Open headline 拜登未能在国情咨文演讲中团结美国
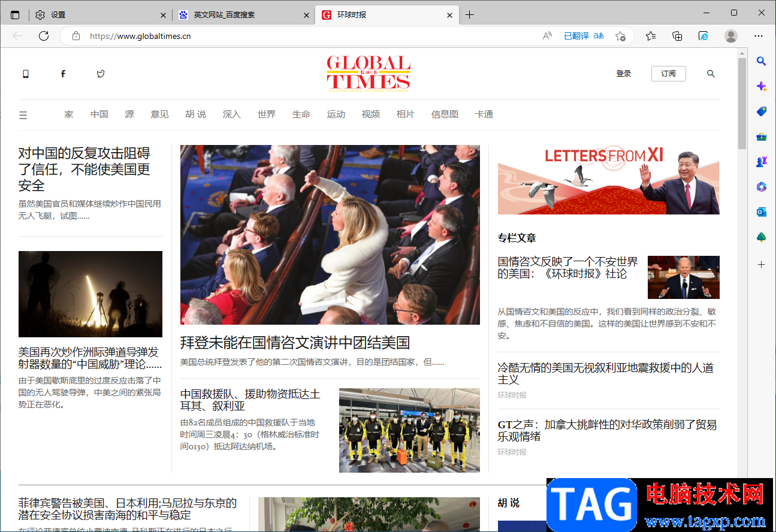 [x=295, y=343]
